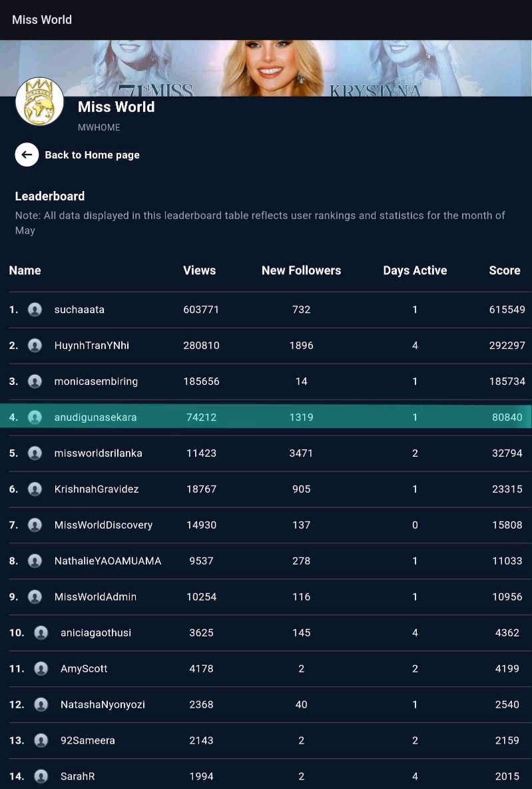Screen dimensions: 532x789
Task: Click the Name column header
Action: [25, 270]
